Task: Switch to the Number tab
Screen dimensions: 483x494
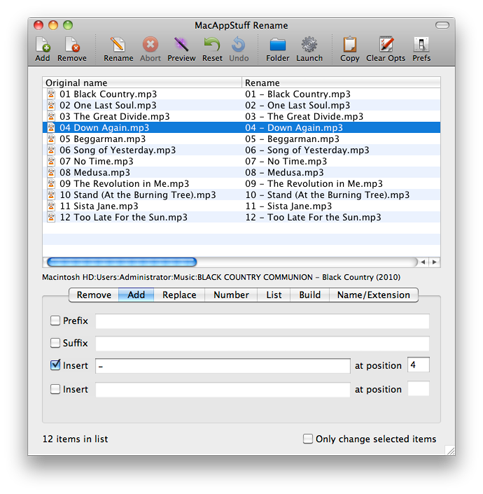Action: click(231, 295)
